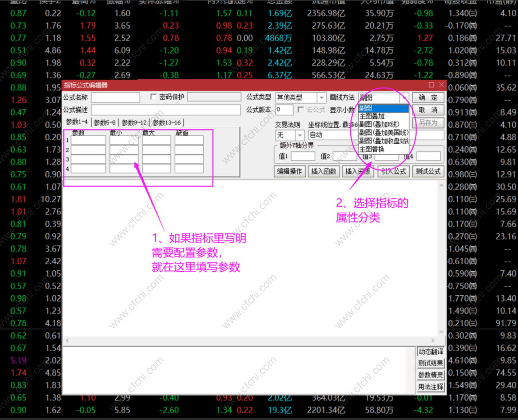Collapse the 画线方法 dropdown arrow

pos(404,98)
